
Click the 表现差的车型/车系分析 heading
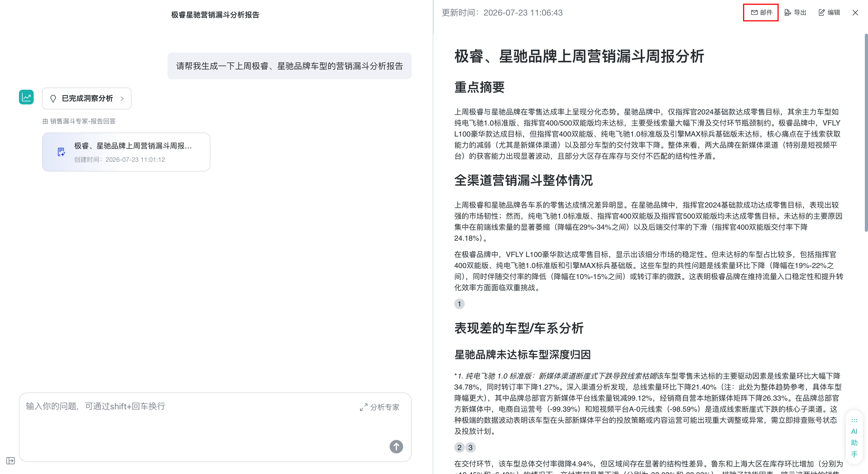tap(519, 328)
